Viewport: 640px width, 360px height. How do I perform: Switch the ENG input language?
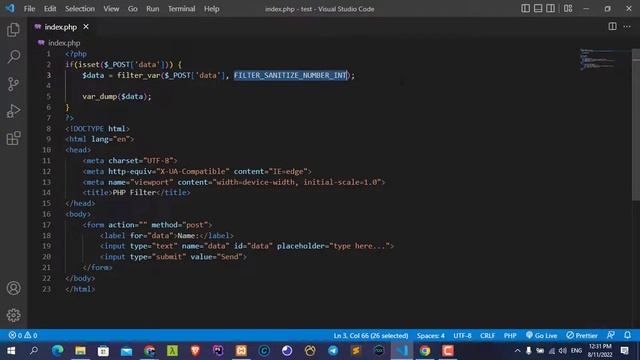point(576,351)
